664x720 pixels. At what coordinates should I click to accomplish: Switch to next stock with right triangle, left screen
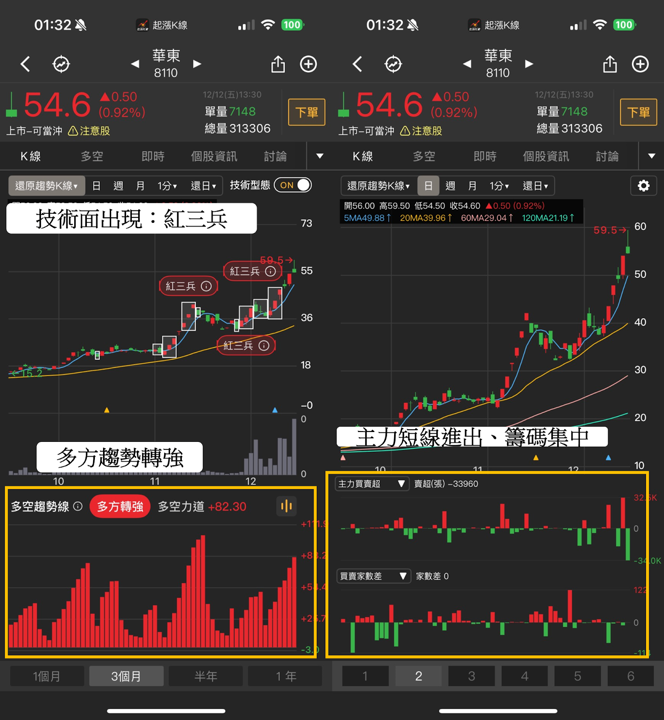(x=197, y=64)
